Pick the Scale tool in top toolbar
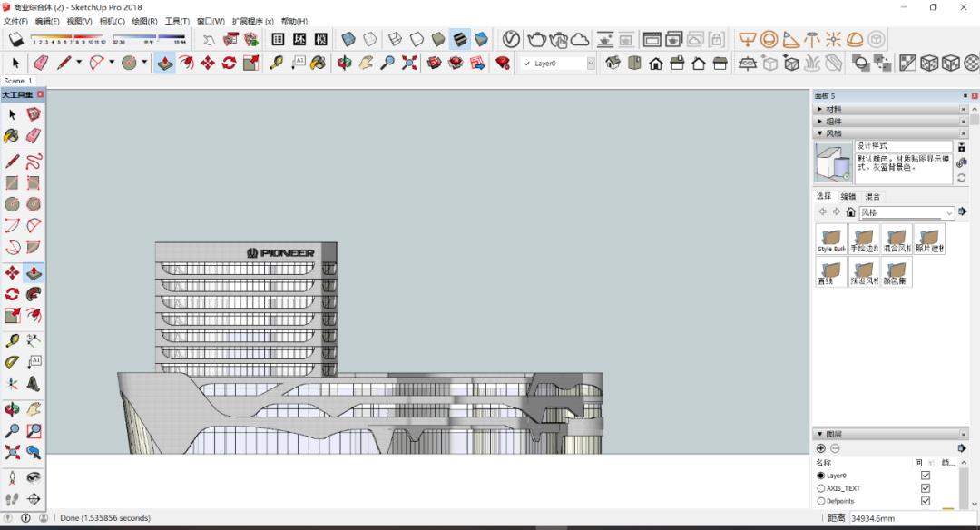The image size is (980, 530). [250, 63]
